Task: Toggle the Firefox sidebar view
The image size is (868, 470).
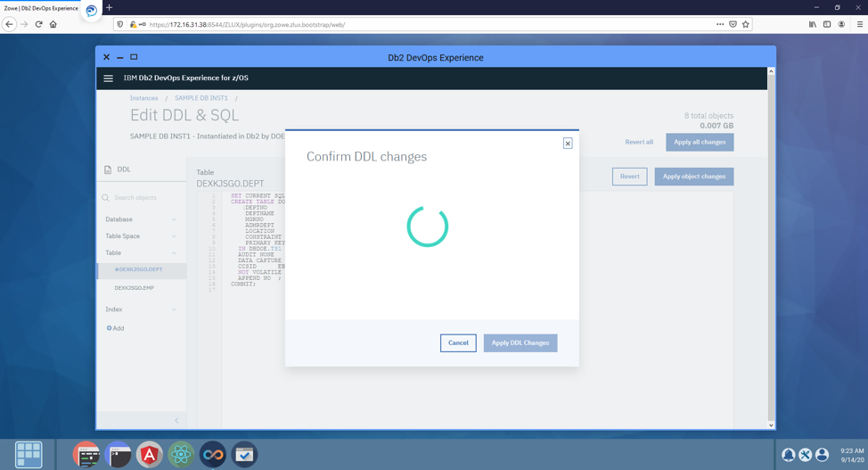Action: pyautogui.click(x=827, y=24)
